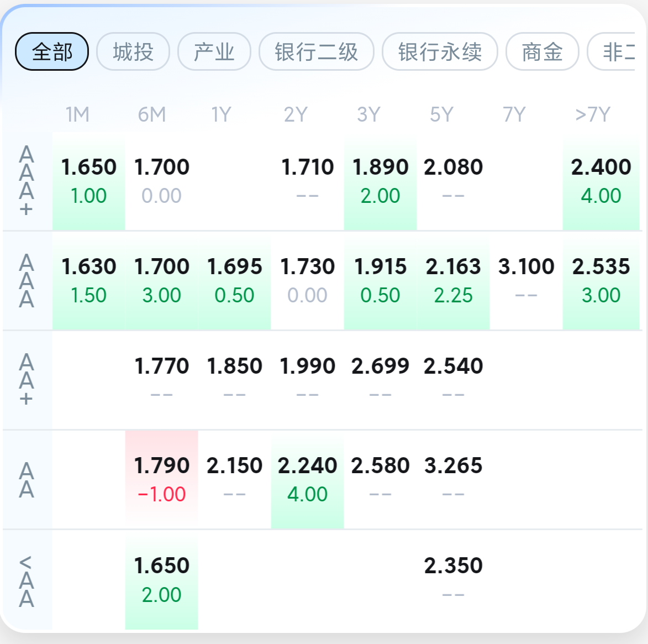648x644 pixels.
Task: Select the AAA+ >7Y yield 2.400
Action: [x=601, y=181]
